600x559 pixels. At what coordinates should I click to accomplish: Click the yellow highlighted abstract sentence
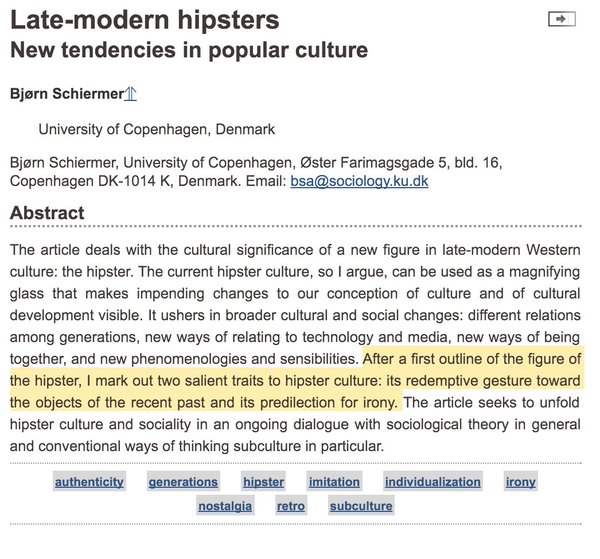(x=295, y=381)
